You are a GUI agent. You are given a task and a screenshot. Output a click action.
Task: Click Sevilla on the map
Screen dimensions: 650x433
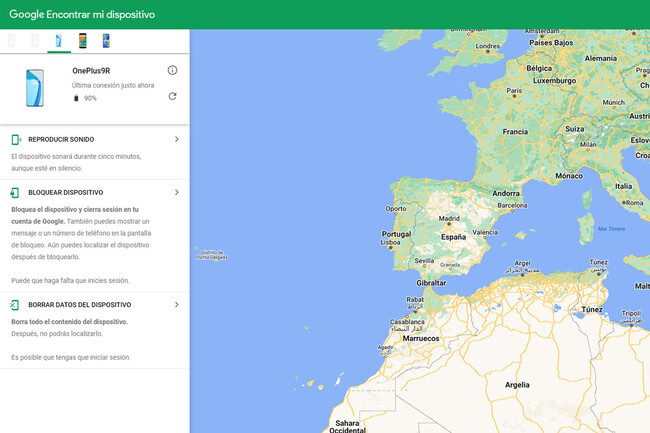coord(424,261)
